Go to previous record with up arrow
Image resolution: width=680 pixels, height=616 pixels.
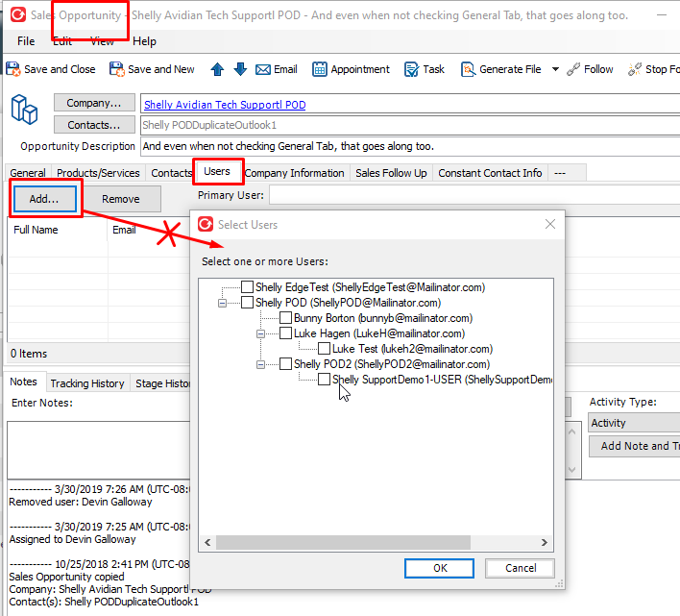[x=217, y=69]
